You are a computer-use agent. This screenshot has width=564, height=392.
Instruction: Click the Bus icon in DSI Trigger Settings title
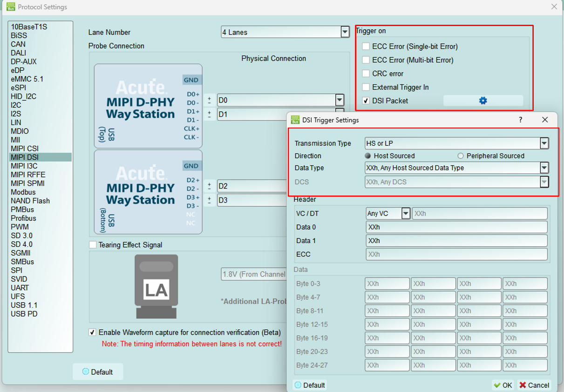(x=295, y=120)
